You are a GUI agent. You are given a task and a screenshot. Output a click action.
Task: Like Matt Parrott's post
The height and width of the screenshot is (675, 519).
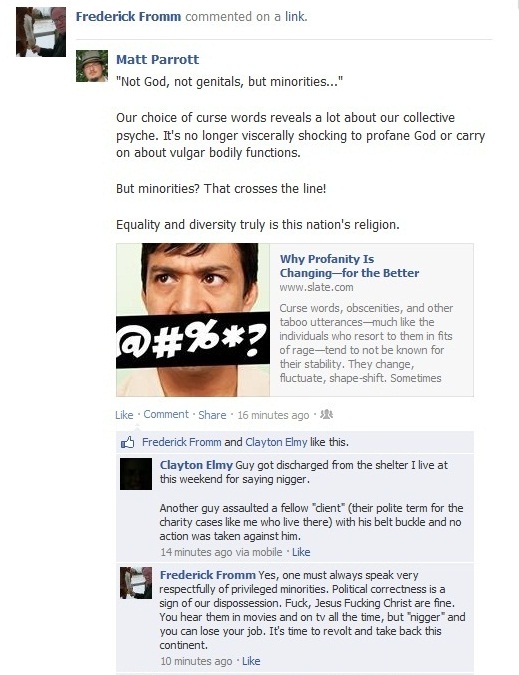pyautogui.click(x=124, y=415)
